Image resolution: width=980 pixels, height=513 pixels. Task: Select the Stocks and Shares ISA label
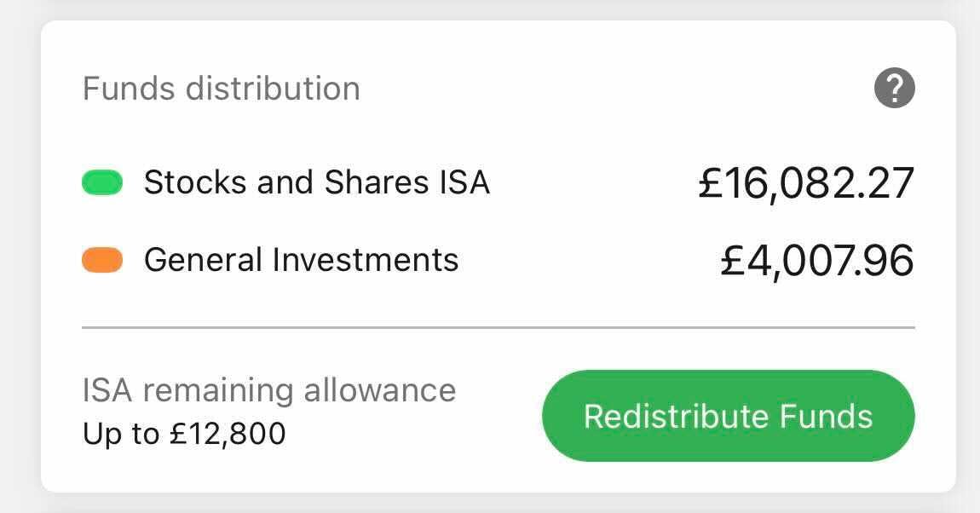(x=316, y=182)
